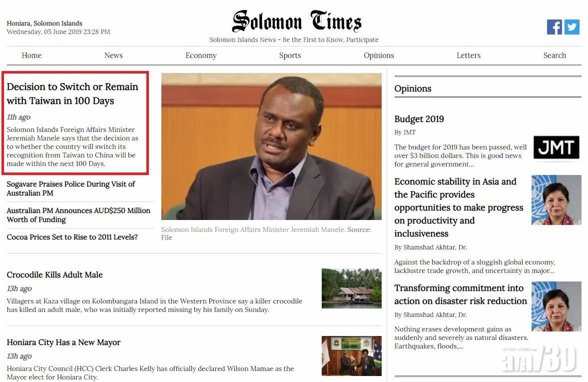The height and width of the screenshot is (382, 588).
Task: Read Sogavare Praises Police article
Action: pyautogui.click(x=71, y=188)
